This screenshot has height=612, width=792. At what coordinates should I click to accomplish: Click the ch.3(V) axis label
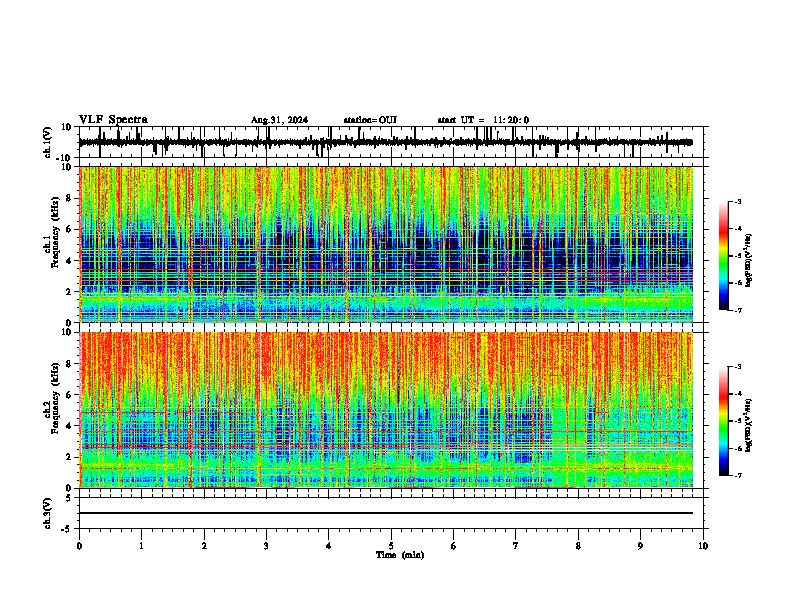point(48,513)
